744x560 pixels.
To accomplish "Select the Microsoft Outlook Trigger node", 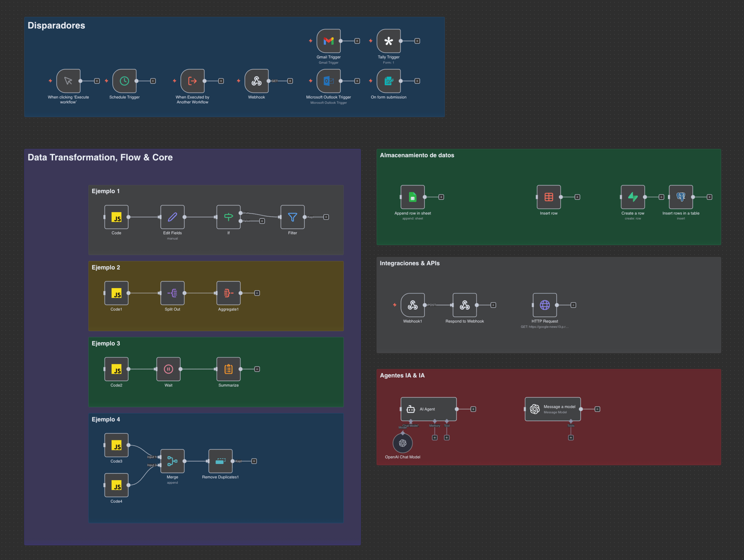I will coord(329,81).
